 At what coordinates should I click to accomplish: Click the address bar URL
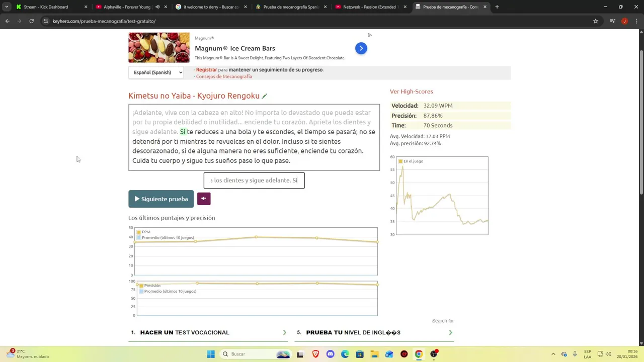click(104, 21)
